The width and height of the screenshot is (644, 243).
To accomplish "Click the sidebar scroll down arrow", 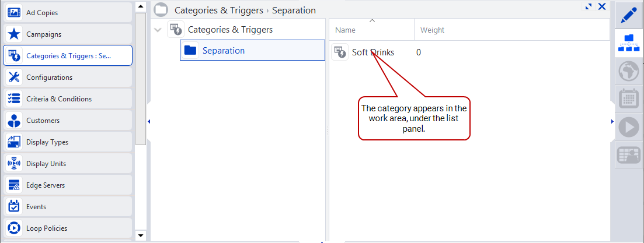I will pyautogui.click(x=141, y=235).
